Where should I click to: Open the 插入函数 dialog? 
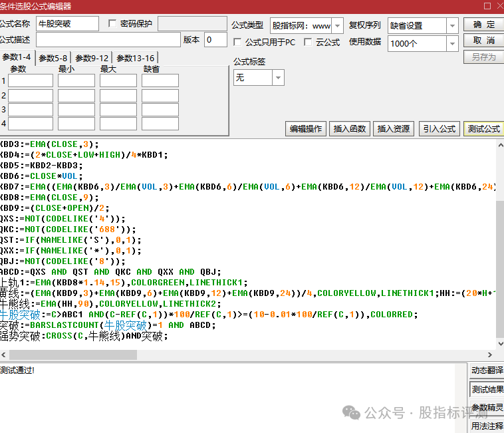click(x=350, y=129)
